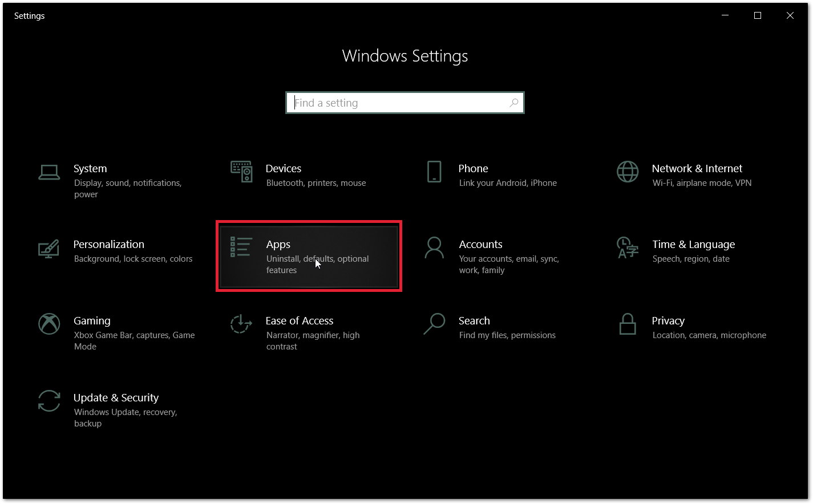Viewport: 813px width, 504px height.
Task: Click the Gaming Xbox icon
Action: pyautogui.click(x=49, y=324)
